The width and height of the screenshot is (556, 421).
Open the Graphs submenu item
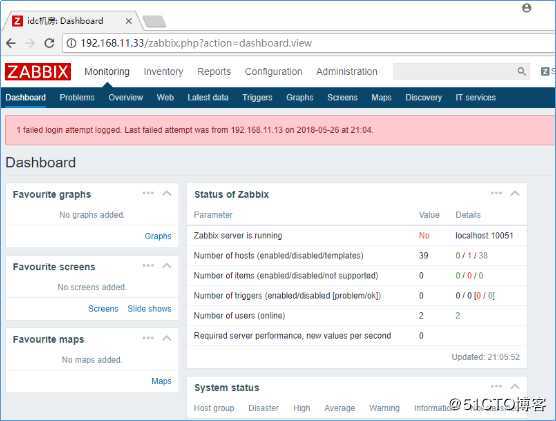click(300, 98)
